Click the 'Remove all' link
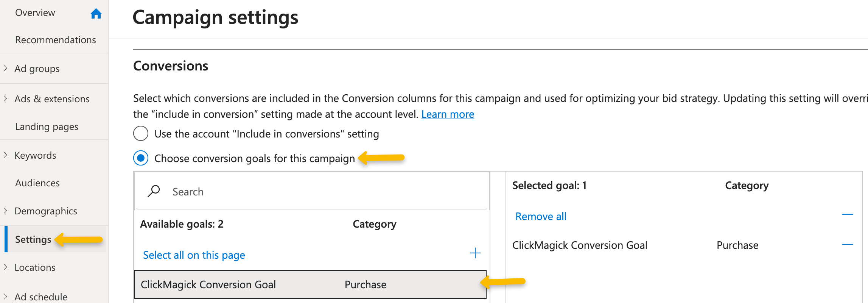 click(x=541, y=216)
